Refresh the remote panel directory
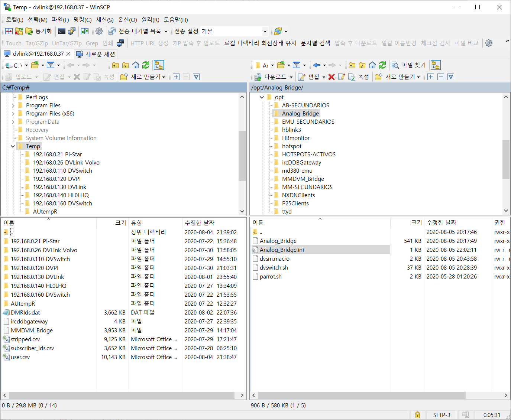The width and height of the screenshot is (511, 420). tap(382, 65)
